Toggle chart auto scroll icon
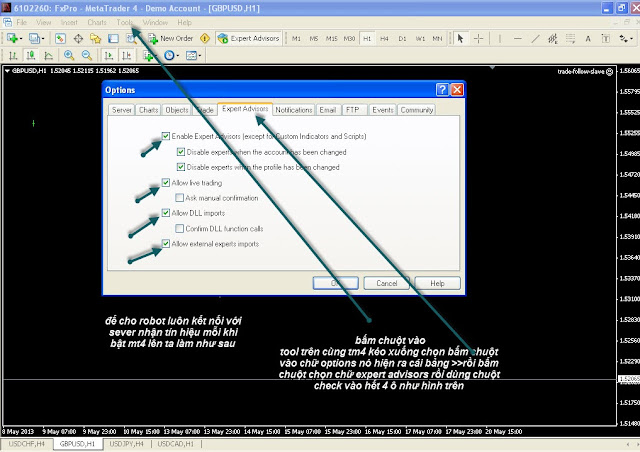Screen dimensions: 640x452 tap(108, 55)
